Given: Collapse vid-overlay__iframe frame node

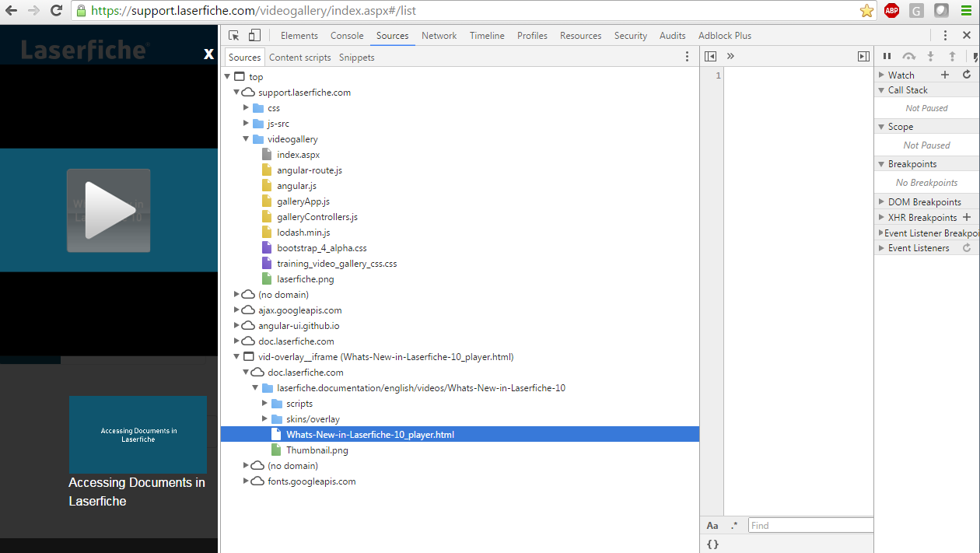Looking at the screenshot, I should 237,356.
